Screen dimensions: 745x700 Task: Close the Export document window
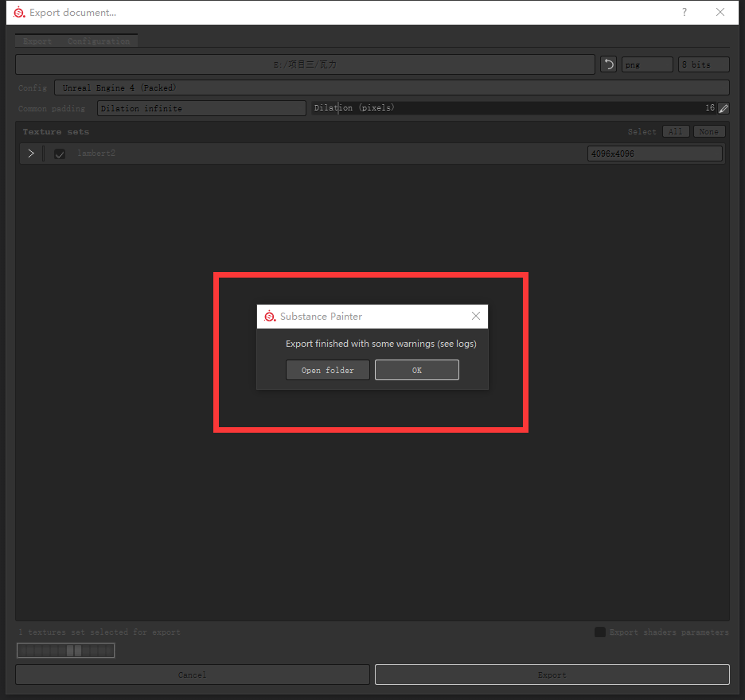coord(720,12)
